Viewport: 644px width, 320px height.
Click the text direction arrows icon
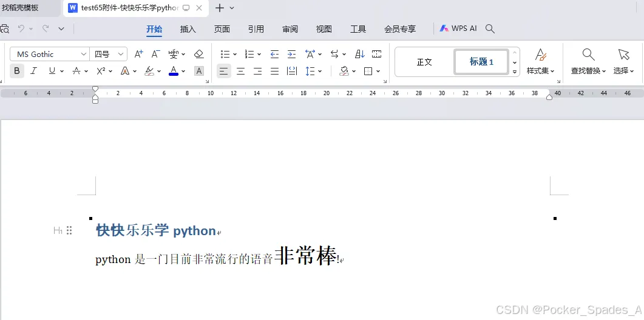(x=334, y=54)
